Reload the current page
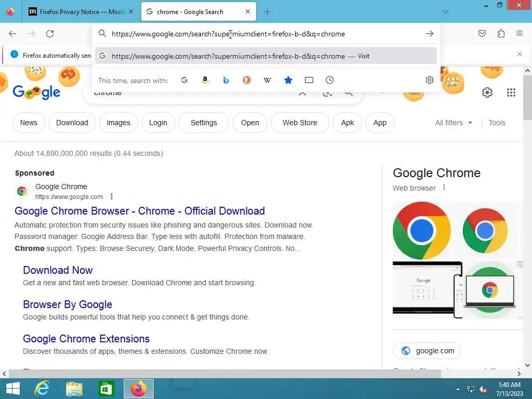532x399 pixels. click(x=50, y=34)
